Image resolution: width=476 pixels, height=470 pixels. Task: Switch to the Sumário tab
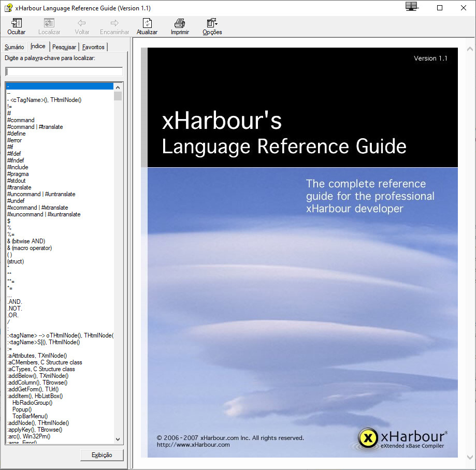(15, 47)
